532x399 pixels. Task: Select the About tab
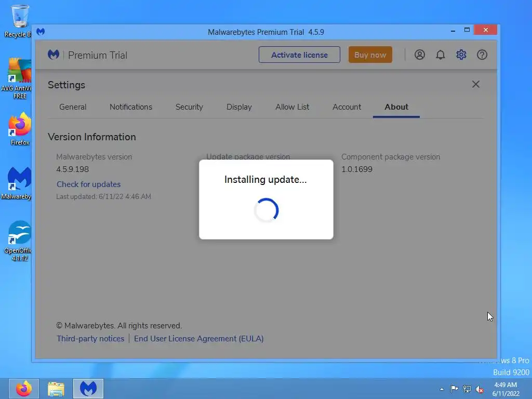(x=396, y=107)
